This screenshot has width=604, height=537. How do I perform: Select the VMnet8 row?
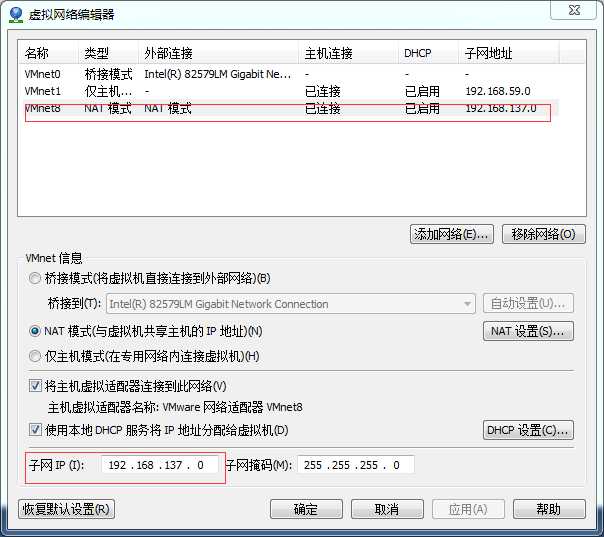coord(291,109)
